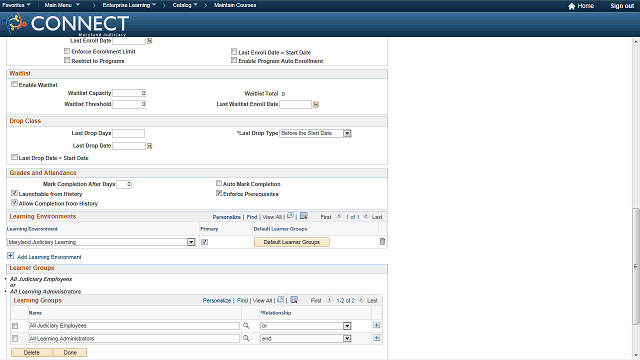Focus the Waitlist Threshold field
This screenshot has height=360, width=640.
pos(129,104)
